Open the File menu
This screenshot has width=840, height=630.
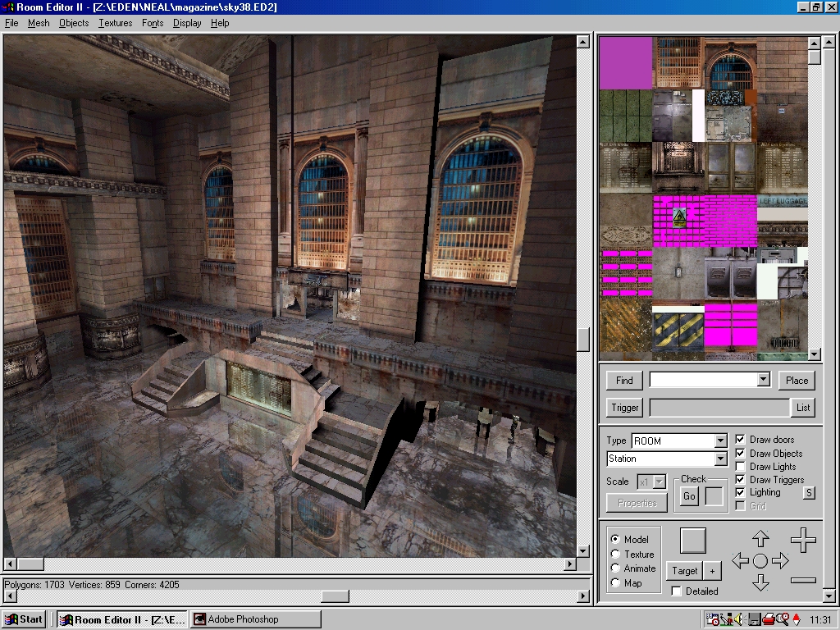(11, 23)
